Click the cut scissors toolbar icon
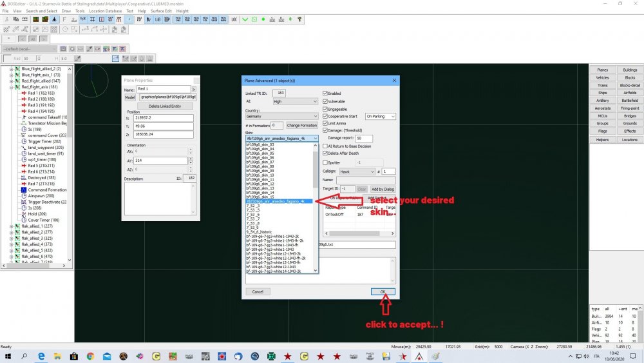644x363 pixels. (6, 20)
